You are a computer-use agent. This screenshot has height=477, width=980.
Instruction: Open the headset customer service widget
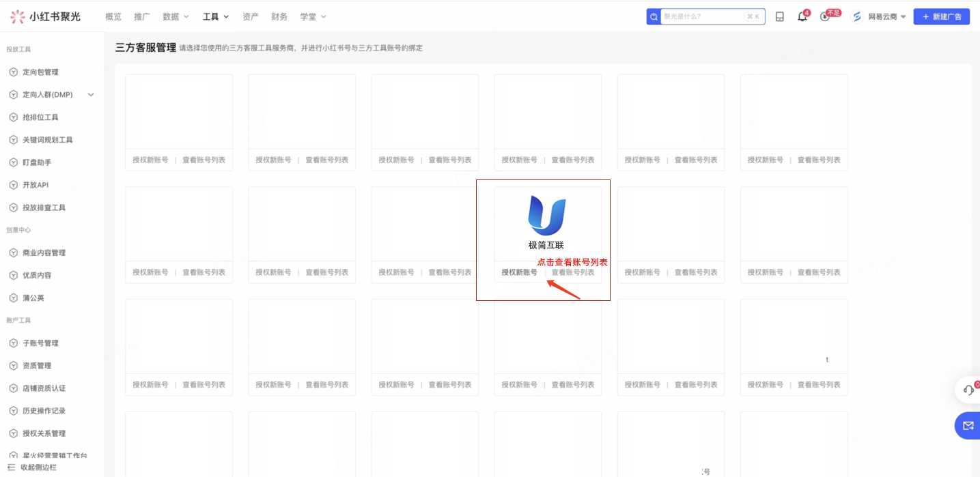pyautogui.click(x=968, y=390)
